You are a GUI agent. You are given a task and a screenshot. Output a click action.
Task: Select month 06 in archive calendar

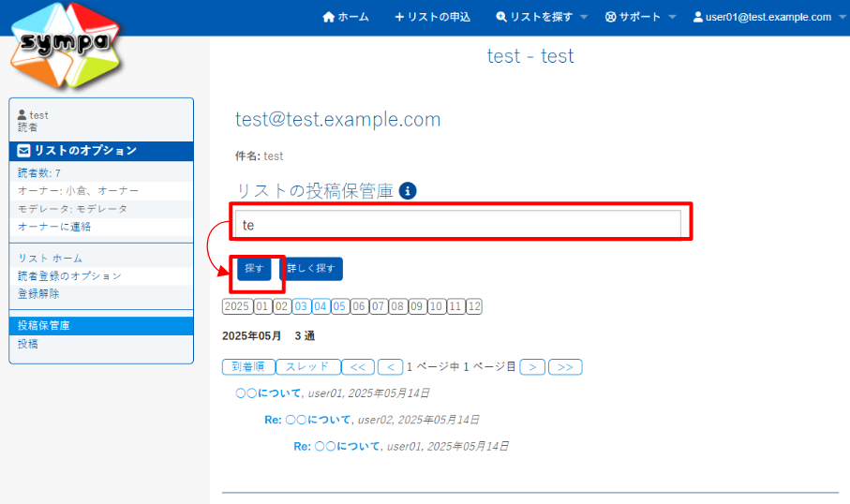359,306
